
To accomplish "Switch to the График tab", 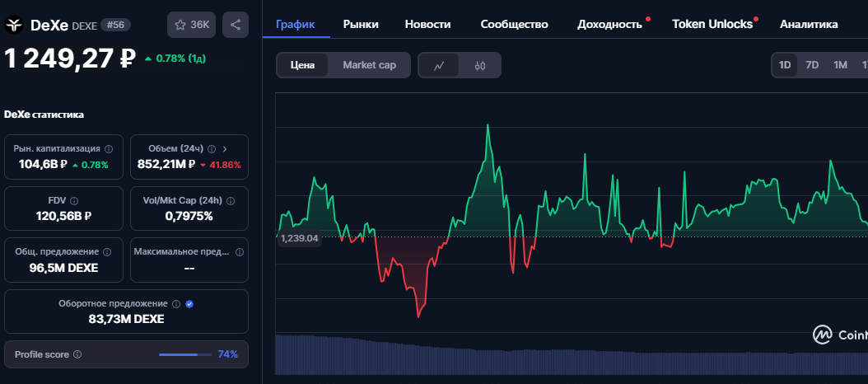I will (296, 25).
